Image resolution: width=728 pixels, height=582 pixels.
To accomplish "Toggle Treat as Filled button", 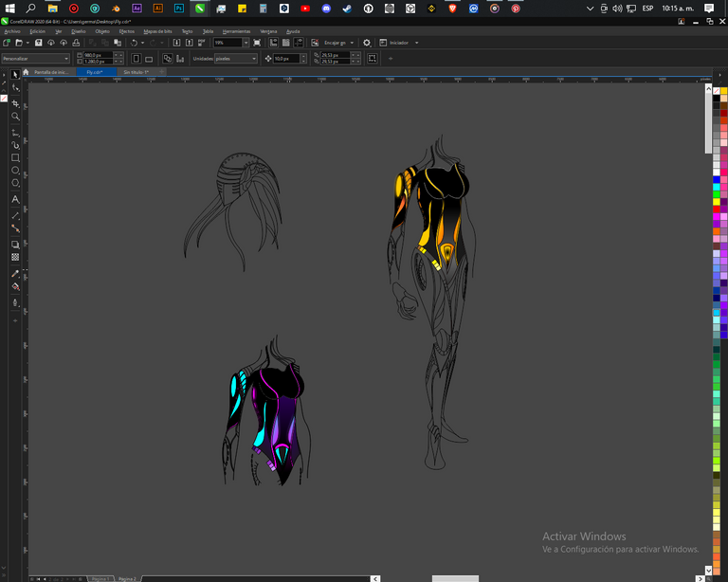I will coord(372,59).
